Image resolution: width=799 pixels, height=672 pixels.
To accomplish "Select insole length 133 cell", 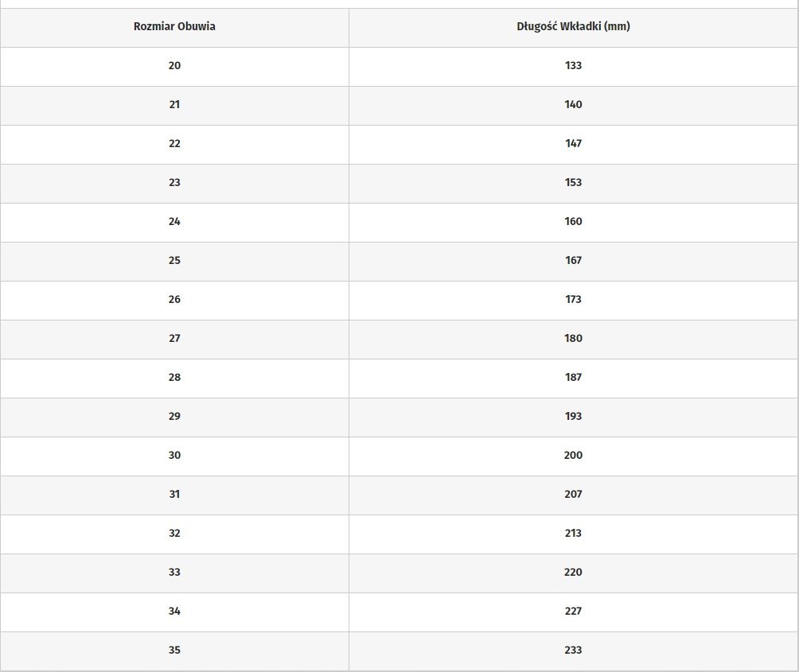I will tap(573, 67).
